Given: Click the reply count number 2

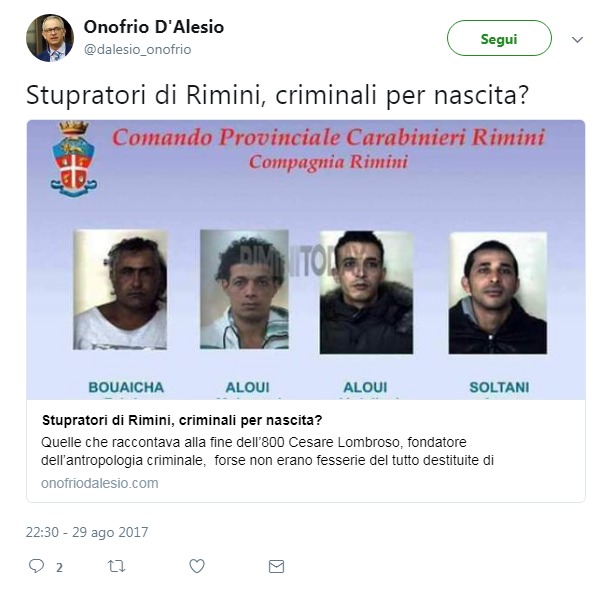Looking at the screenshot, I should [59, 568].
